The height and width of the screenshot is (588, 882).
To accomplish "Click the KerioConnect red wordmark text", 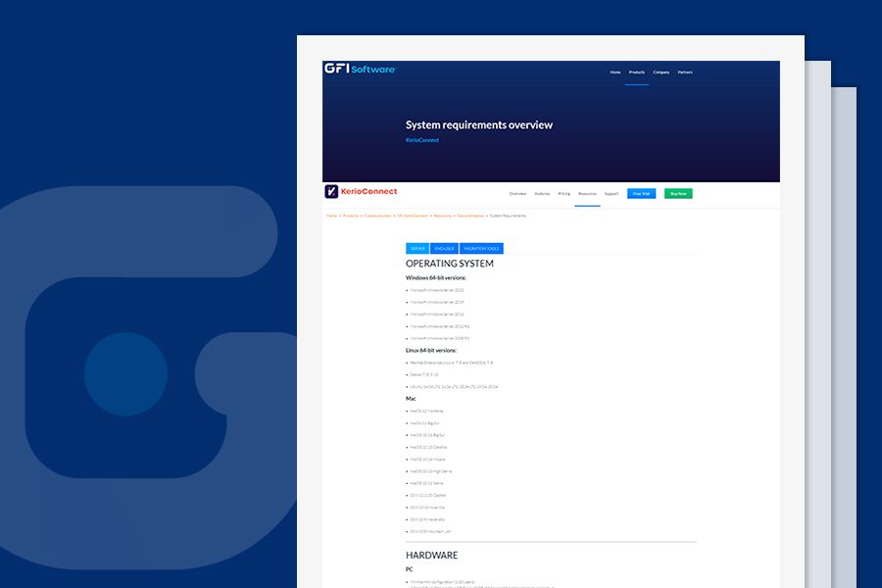I will tap(369, 191).
